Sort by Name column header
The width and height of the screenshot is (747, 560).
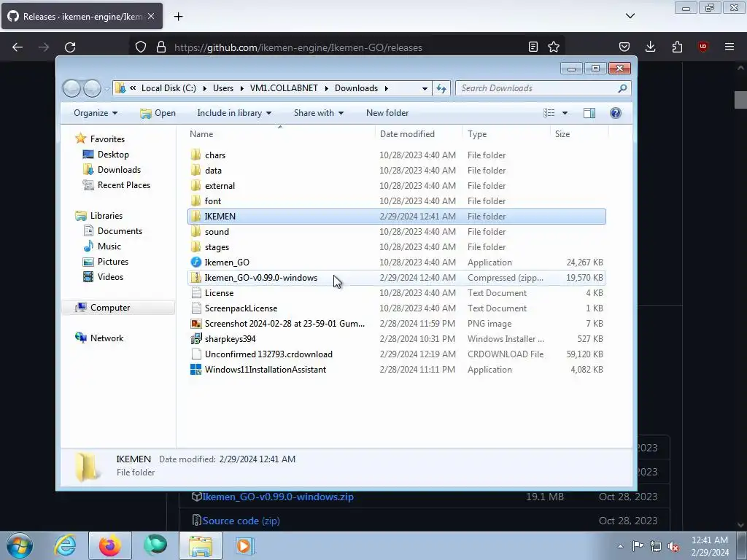click(x=281, y=134)
